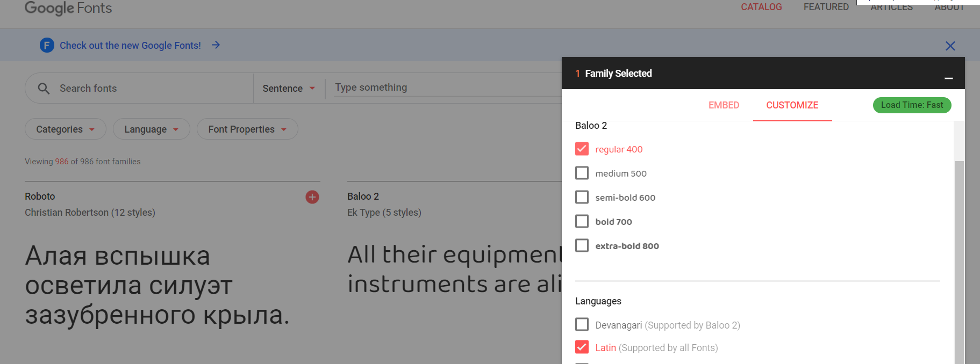Enable the semi-bold 600 weight
The image size is (980, 364).
(x=582, y=197)
